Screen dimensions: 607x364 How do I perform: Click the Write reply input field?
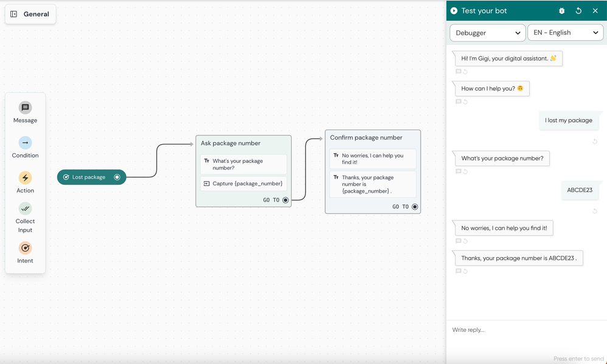point(527,330)
